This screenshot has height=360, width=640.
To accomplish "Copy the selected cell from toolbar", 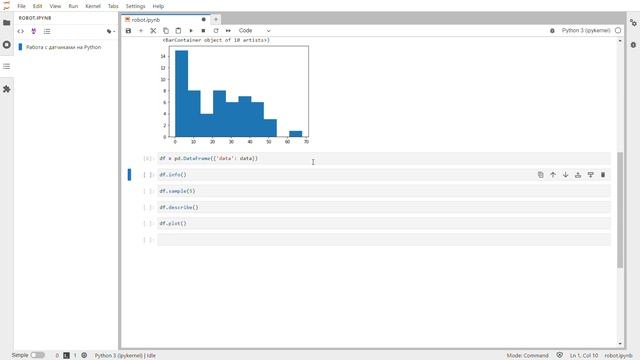I will pyautogui.click(x=166, y=31).
